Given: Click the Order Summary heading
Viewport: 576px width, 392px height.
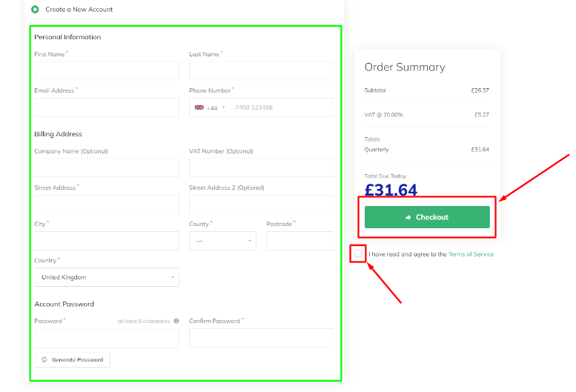Looking at the screenshot, I should tap(405, 67).
